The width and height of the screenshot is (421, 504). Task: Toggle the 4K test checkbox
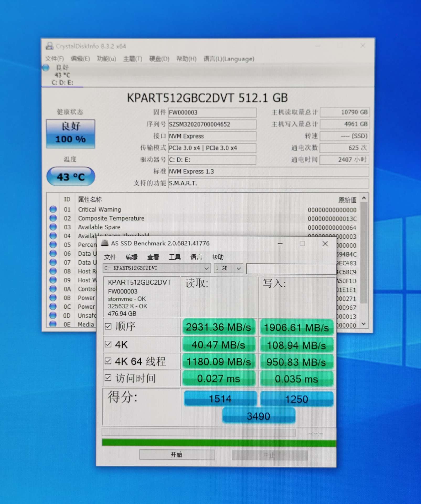108,344
